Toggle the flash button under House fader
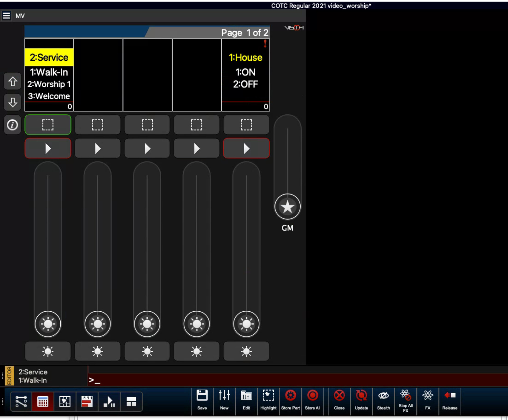This screenshot has width=508, height=420. click(246, 351)
